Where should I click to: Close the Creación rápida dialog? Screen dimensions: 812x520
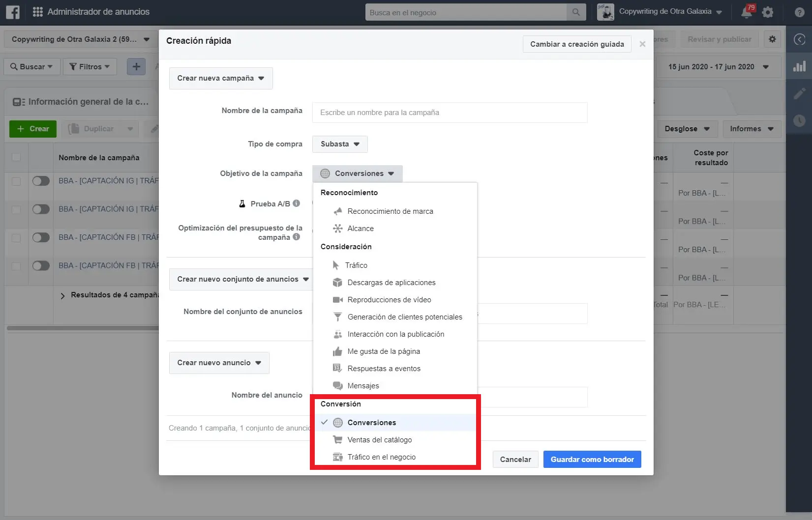[642, 44]
